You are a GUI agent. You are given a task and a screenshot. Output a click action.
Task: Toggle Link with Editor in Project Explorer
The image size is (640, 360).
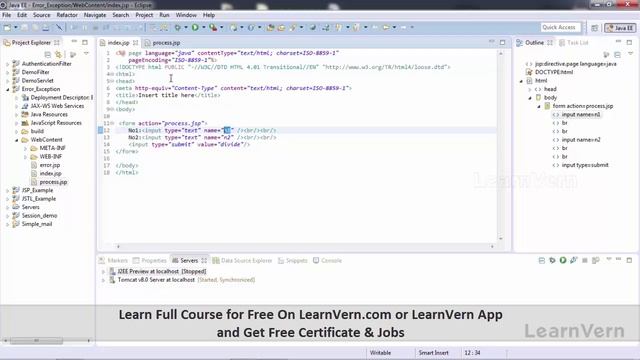coord(59,54)
